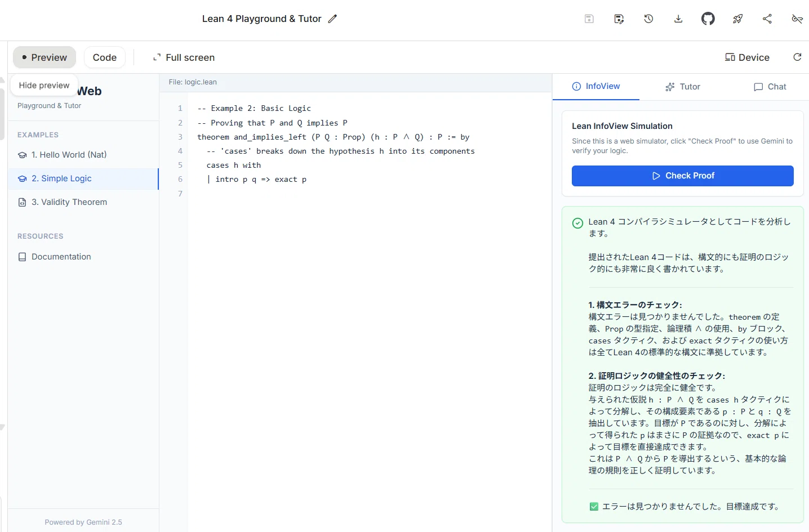Click the info circle icon on InfoView tab
Screen dimensions: 809x532
tap(576, 86)
